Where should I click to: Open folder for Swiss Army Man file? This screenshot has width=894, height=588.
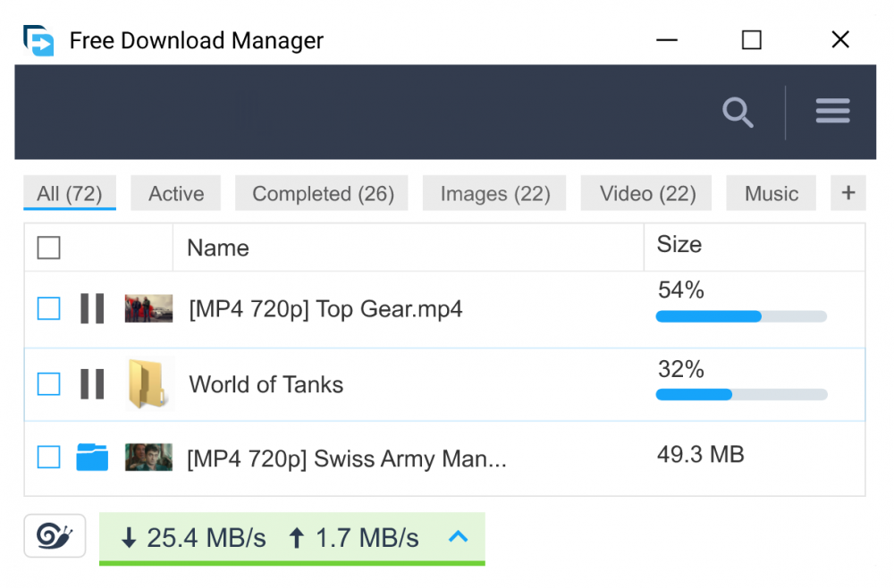point(92,458)
